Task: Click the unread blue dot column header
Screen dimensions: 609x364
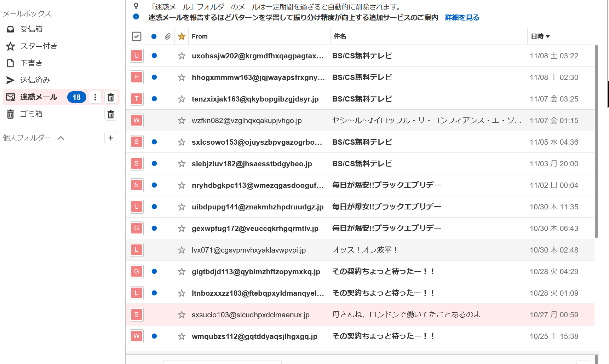Action: coord(154,36)
